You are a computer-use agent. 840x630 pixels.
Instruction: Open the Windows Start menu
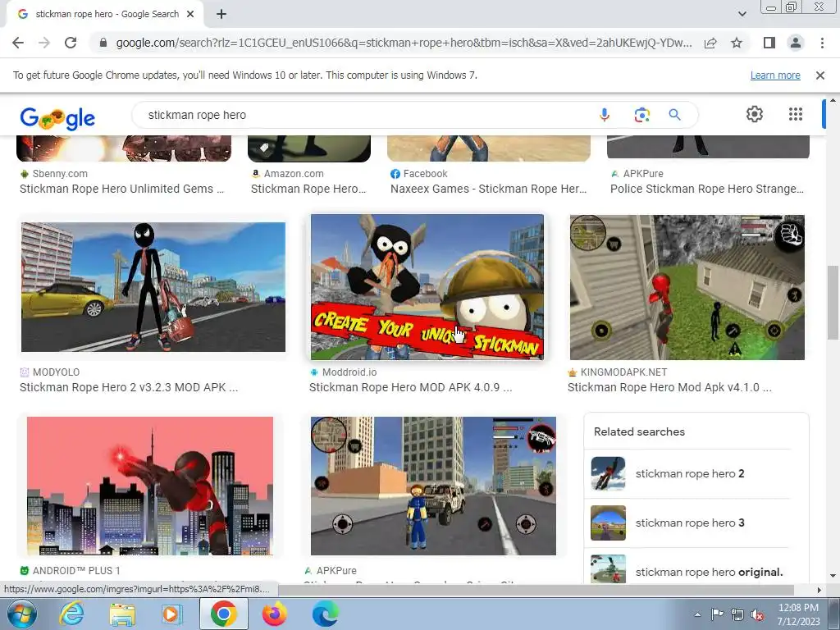pos(21,614)
